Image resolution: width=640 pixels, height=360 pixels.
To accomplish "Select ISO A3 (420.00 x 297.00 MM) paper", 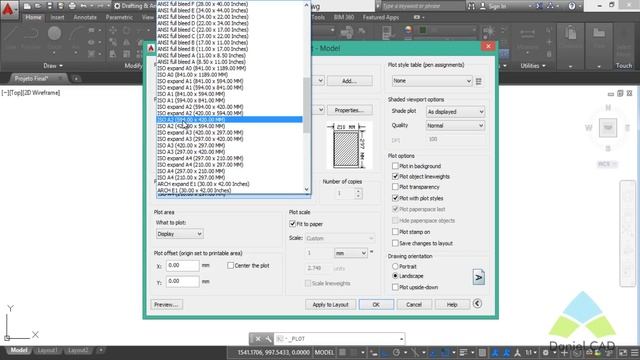I will (230, 145).
